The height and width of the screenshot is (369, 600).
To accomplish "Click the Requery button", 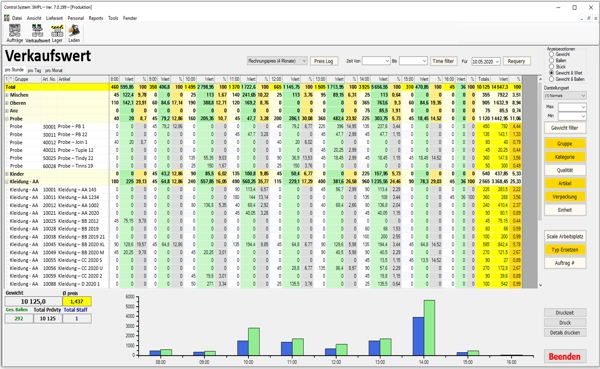I will pyautogui.click(x=516, y=61).
